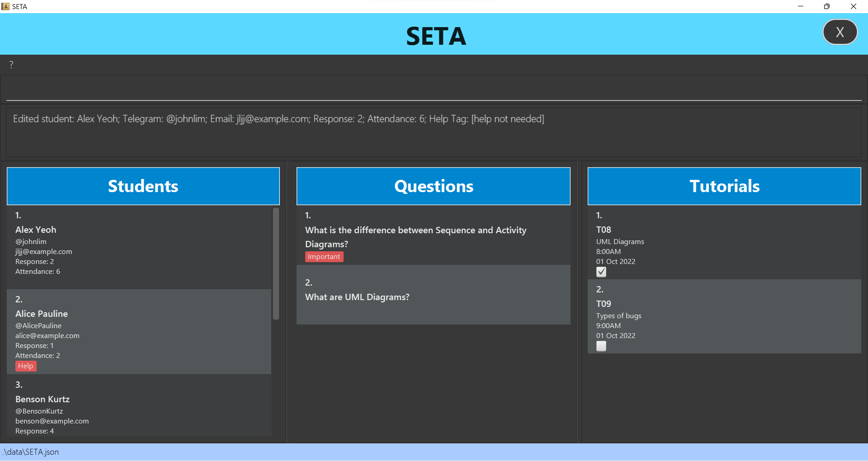Click the UML Diagrams tutorial topic
Screen dimensions: 868x461
click(x=620, y=242)
